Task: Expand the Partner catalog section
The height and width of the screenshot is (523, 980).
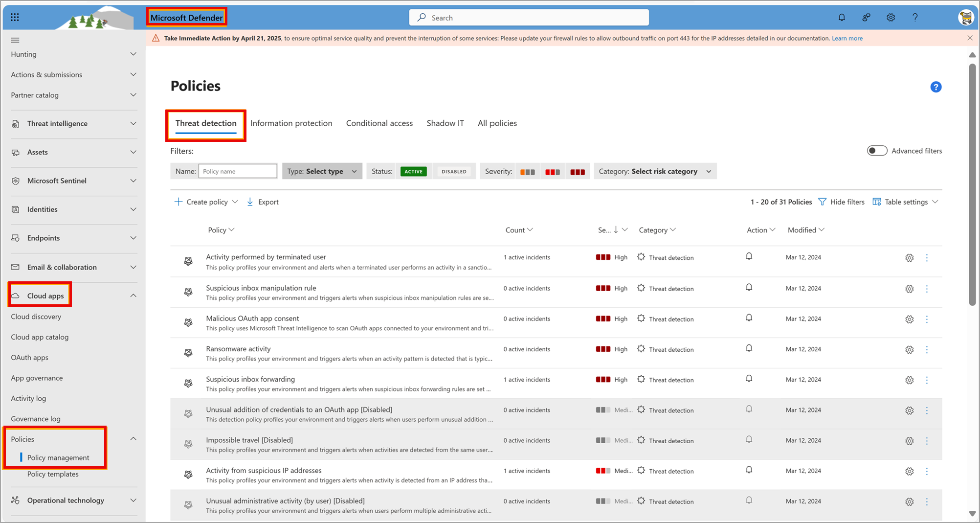Action: tap(133, 95)
